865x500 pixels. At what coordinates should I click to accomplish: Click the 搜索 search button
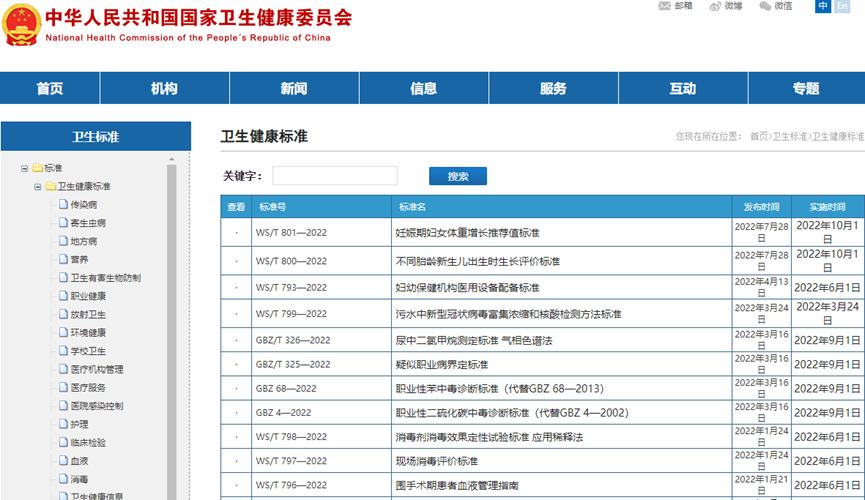(x=458, y=176)
